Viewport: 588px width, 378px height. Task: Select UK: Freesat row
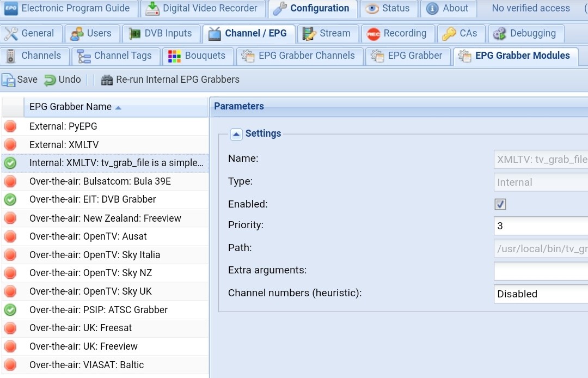105,328
